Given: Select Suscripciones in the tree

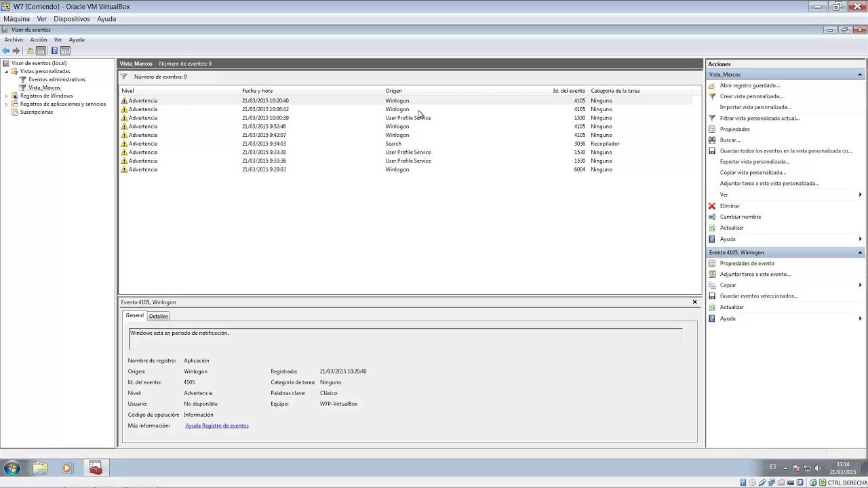Looking at the screenshot, I should pyautogui.click(x=37, y=112).
